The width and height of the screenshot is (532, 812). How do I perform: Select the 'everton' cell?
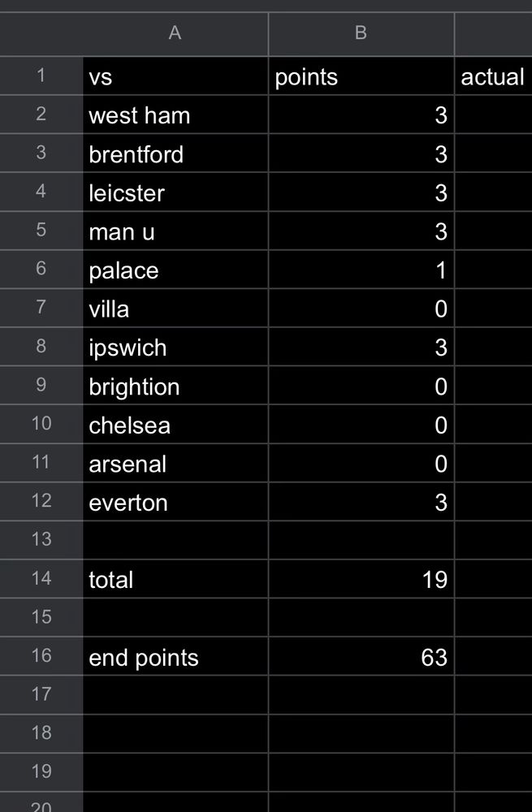coord(175,503)
